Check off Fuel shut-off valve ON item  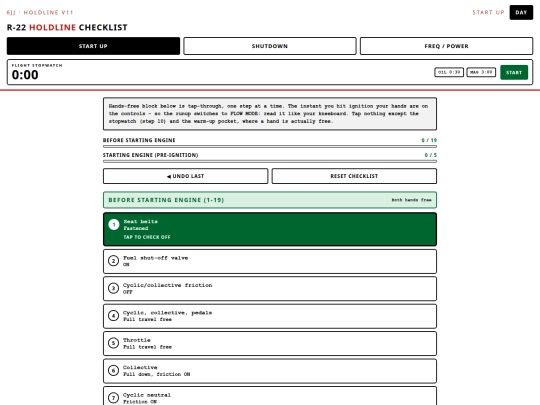(270, 262)
